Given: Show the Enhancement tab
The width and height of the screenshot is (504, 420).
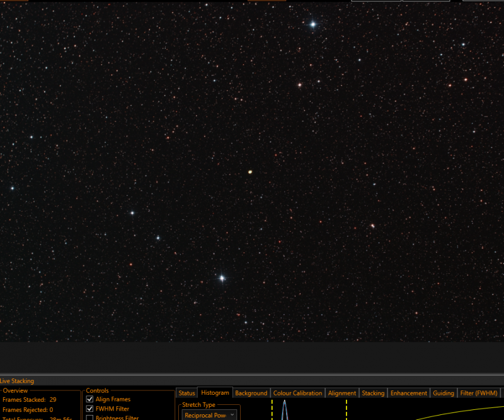Looking at the screenshot, I should 408,393.
